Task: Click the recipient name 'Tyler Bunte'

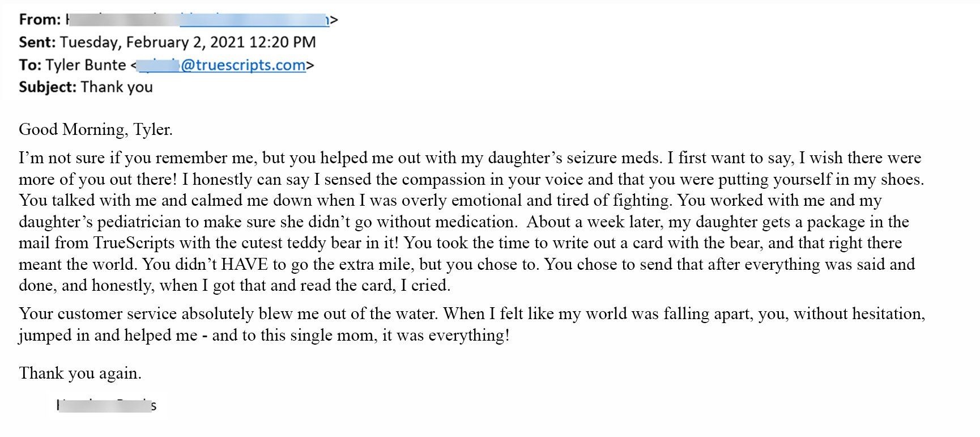Action: pos(86,65)
